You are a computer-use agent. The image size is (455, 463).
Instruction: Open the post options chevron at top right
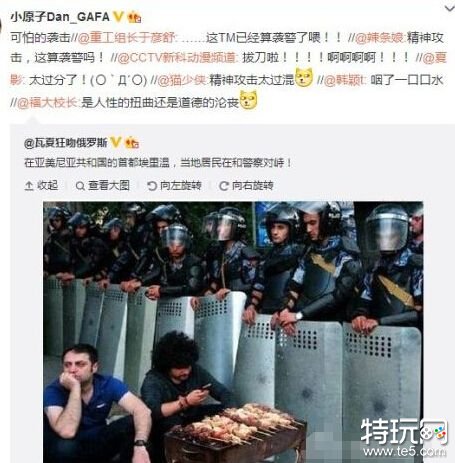(x=450, y=8)
